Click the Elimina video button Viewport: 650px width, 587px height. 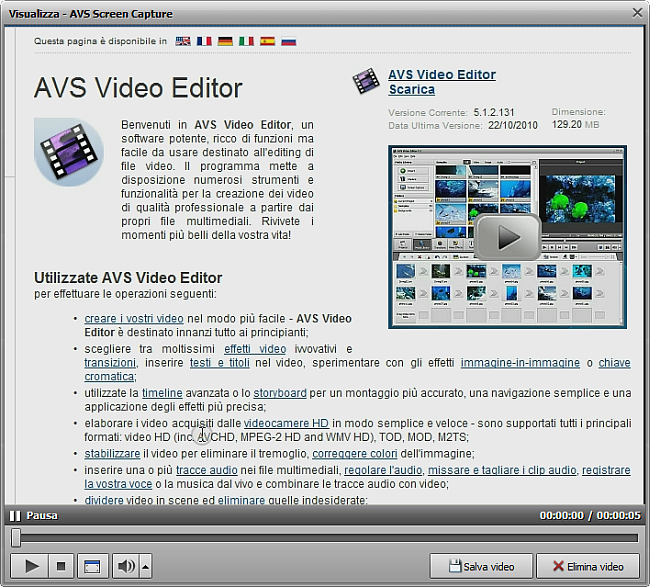[x=588, y=566]
